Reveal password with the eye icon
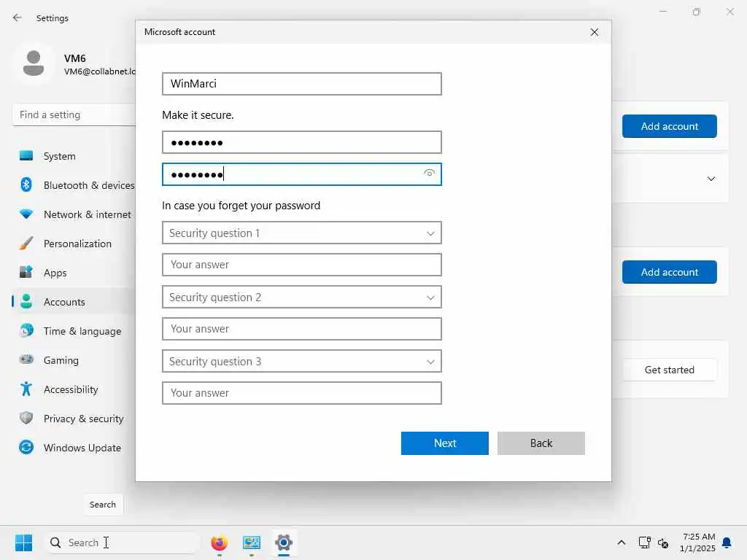747x560 pixels. [x=429, y=174]
